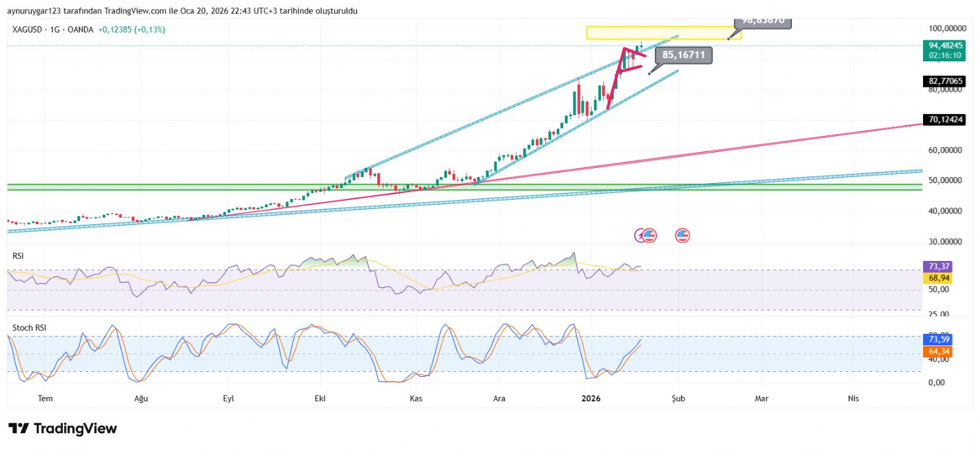Open the rightmost US flag economic event icon
980x449 pixels.
pos(682,235)
